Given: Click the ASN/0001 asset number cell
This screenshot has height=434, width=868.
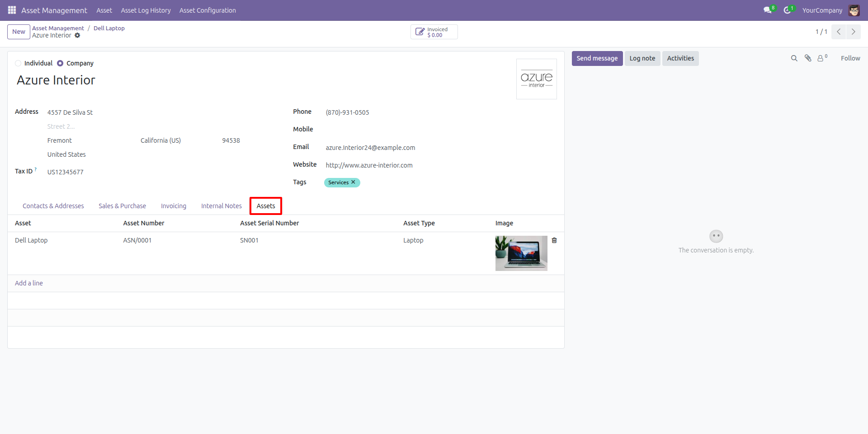Looking at the screenshot, I should pos(137,240).
